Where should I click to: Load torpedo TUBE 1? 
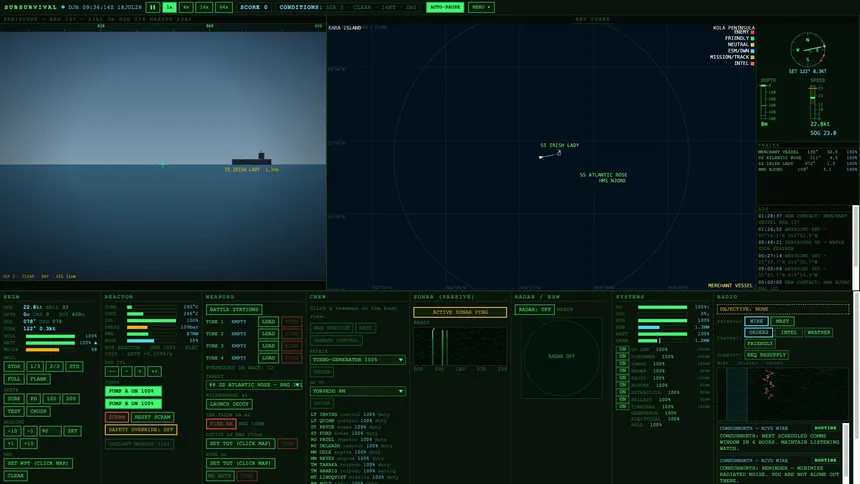click(x=268, y=322)
